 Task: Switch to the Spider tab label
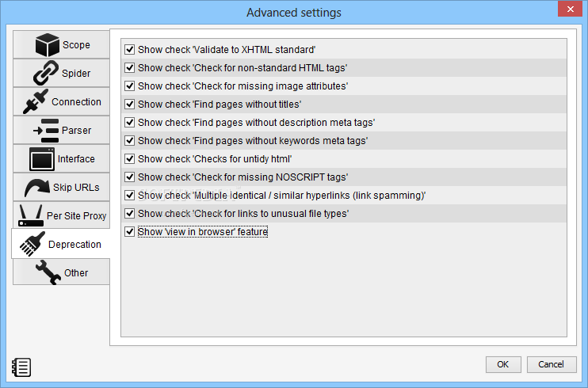76,74
